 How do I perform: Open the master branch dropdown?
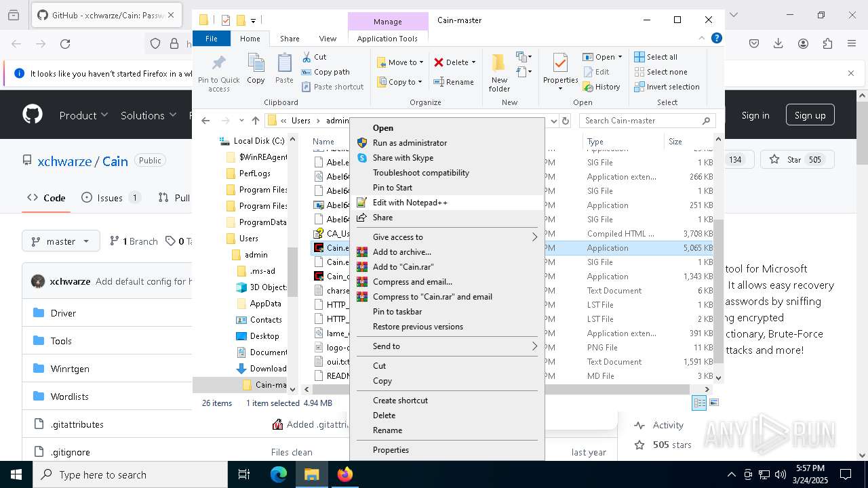tap(61, 241)
